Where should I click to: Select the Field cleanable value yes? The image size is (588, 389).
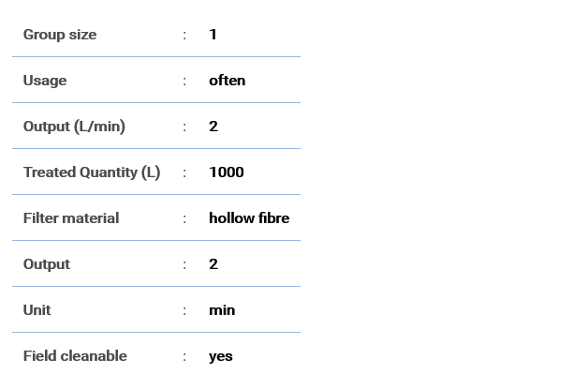click(221, 356)
